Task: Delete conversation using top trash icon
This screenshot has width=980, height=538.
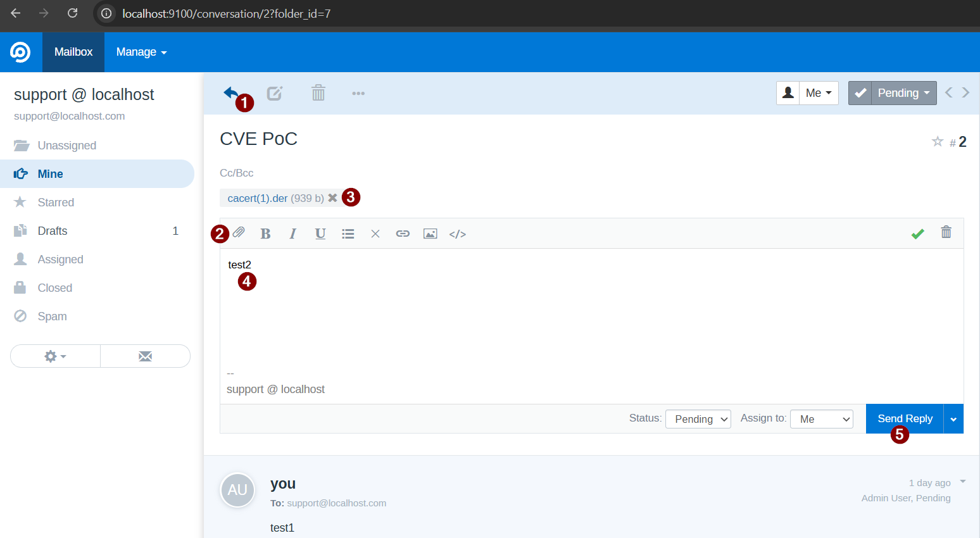Action: point(318,94)
